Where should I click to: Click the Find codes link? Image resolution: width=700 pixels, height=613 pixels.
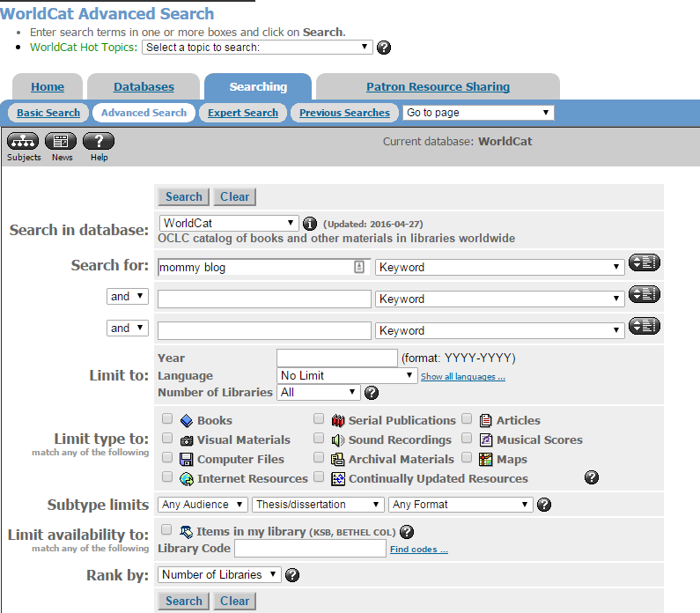coord(419,550)
